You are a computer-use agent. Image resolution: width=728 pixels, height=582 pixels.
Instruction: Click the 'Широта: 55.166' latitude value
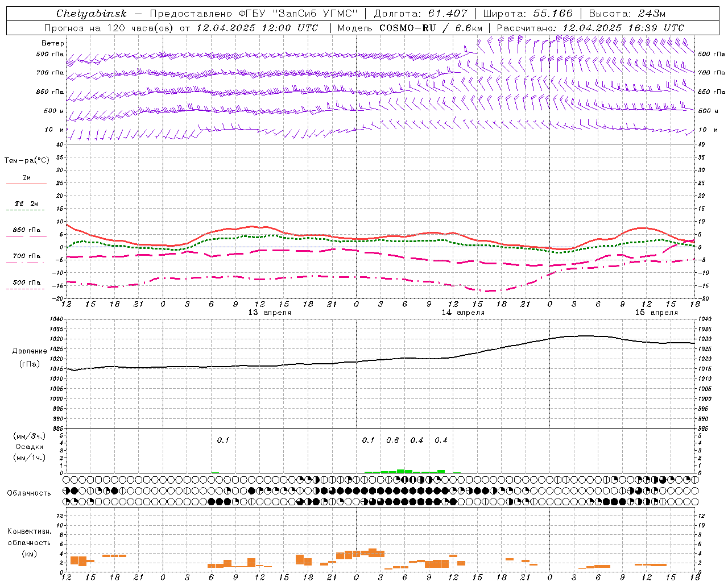tap(528, 14)
